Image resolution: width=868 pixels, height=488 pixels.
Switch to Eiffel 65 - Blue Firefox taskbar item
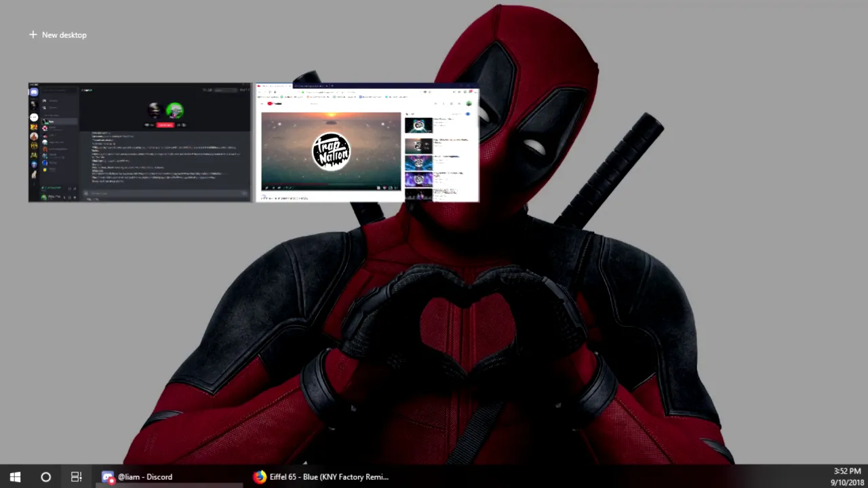321,476
